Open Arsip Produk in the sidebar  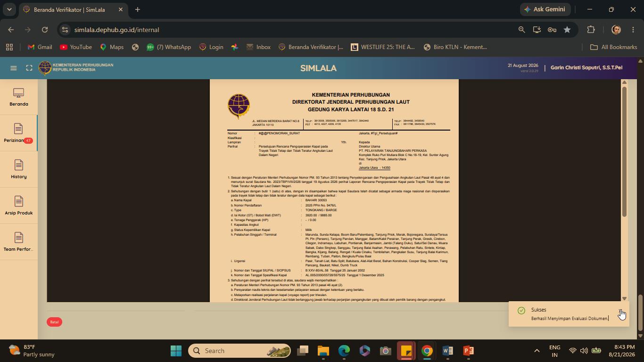[19, 206]
